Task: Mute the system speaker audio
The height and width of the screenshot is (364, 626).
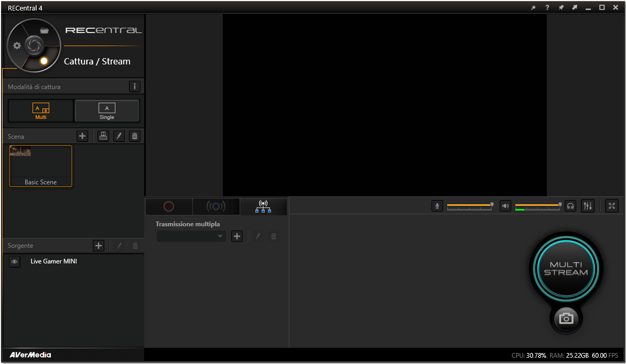Action: 505,206
